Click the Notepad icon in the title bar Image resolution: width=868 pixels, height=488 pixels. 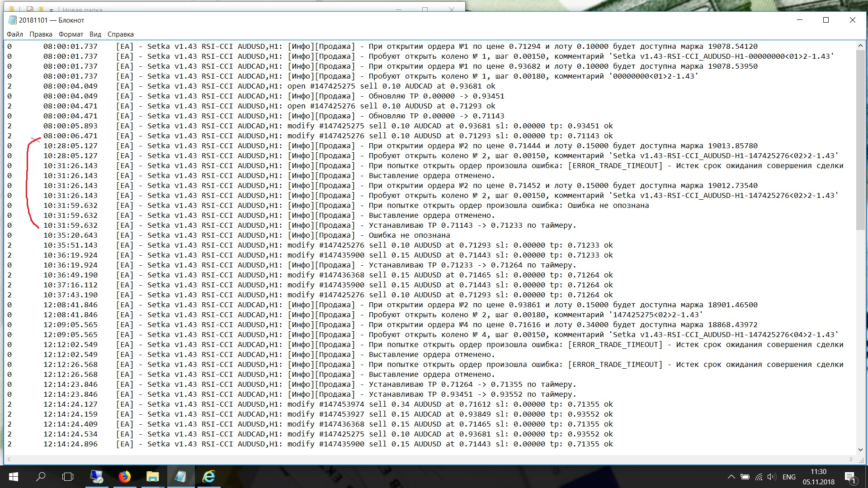pos(12,20)
